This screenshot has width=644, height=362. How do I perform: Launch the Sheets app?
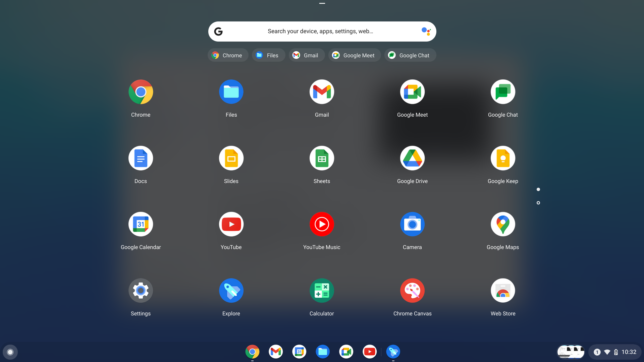(x=322, y=158)
